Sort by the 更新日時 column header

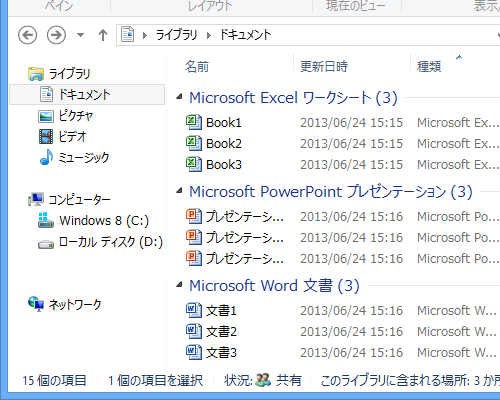pos(324,67)
